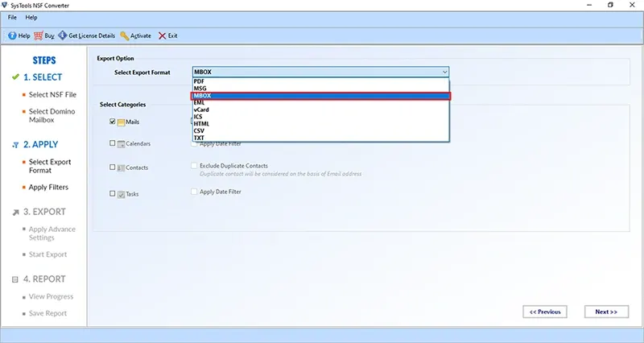Screen dimensions: 644x343
Task: Collapse the Select Export Format dropdown arrow
Action: pyautogui.click(x=444, y=72)
